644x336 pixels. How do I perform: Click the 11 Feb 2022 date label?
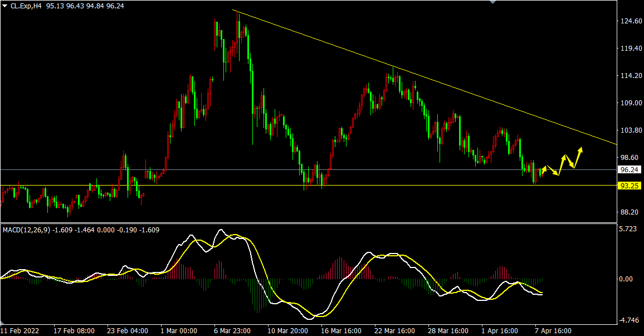pos(19,330)
